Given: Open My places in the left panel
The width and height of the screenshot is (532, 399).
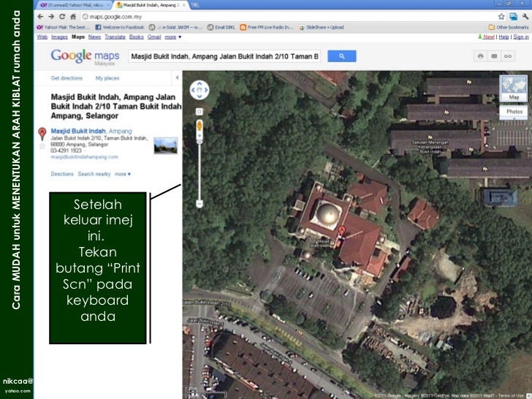Looking at the screenshot, I should pos(107,78).
